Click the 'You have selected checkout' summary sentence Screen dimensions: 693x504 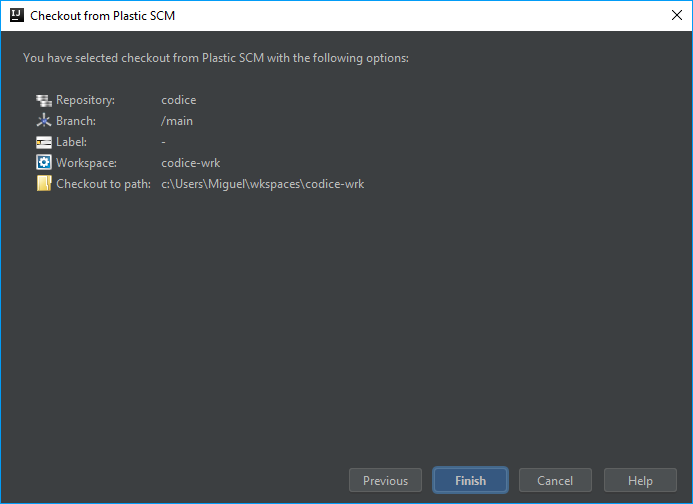(216, 58)
